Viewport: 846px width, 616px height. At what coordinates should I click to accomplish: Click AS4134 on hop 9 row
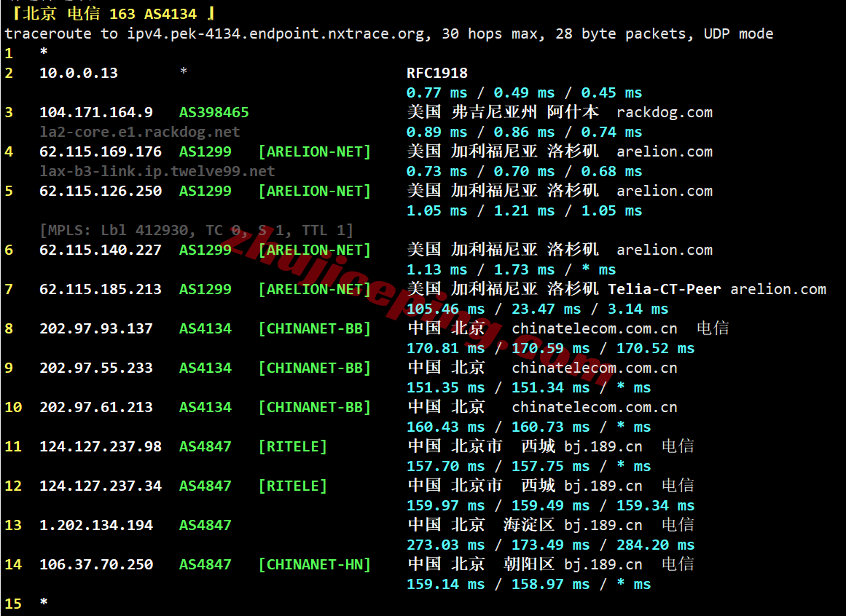tap(205, 368)
